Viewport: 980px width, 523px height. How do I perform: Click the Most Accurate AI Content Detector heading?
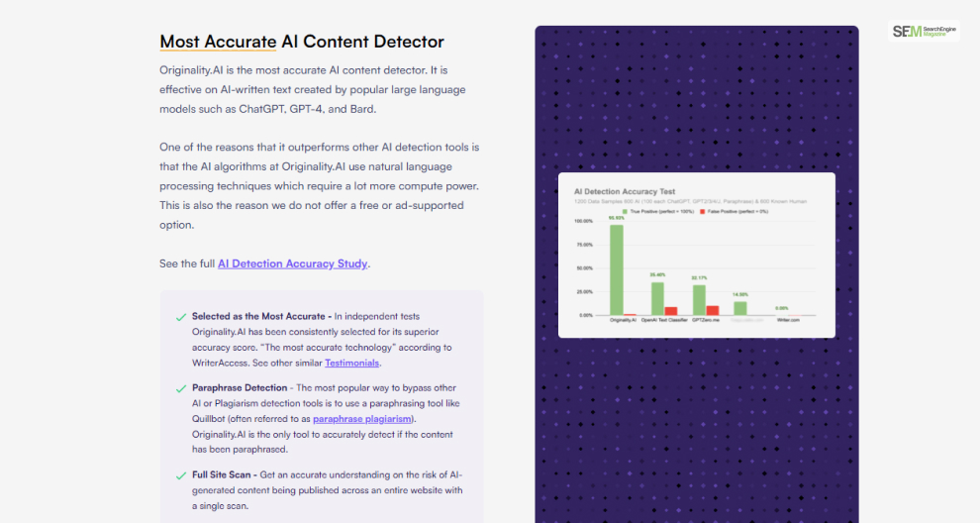pos(302,42)
